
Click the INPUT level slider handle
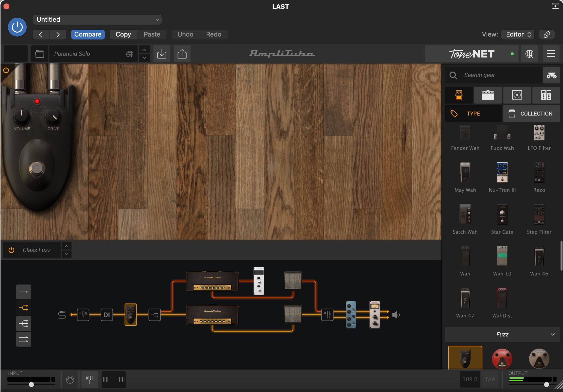31,385
